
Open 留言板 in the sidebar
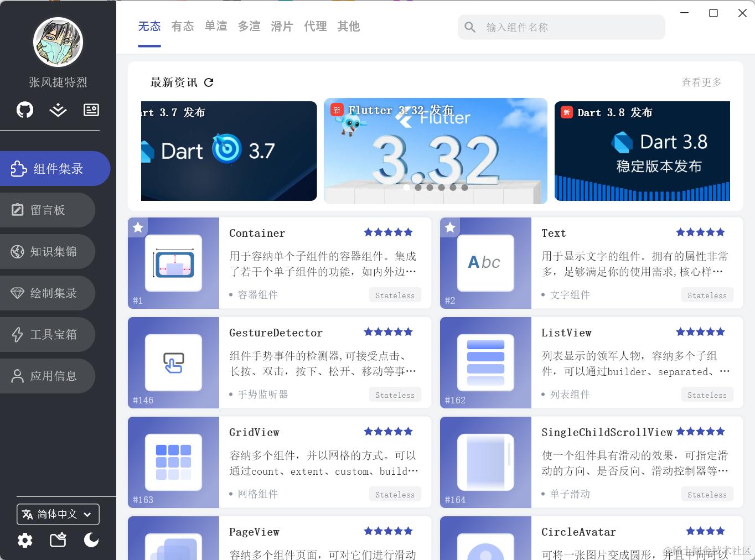[x=47, y=210]
